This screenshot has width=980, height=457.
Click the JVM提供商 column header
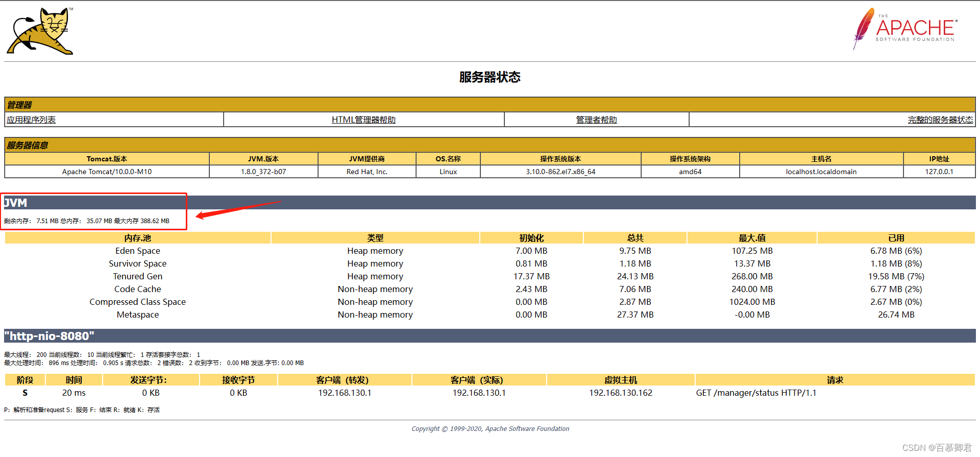click(367, 159)
